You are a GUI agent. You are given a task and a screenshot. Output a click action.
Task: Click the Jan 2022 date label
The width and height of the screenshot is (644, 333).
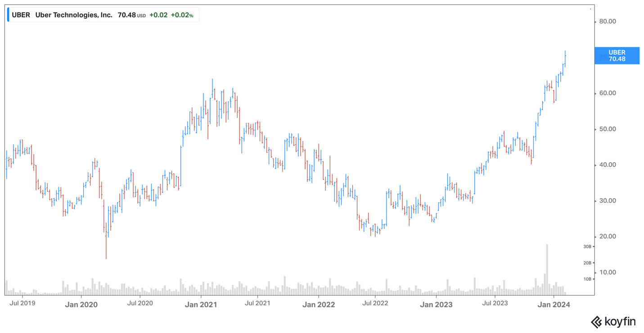pyautogui.click(x=319, y=305)
